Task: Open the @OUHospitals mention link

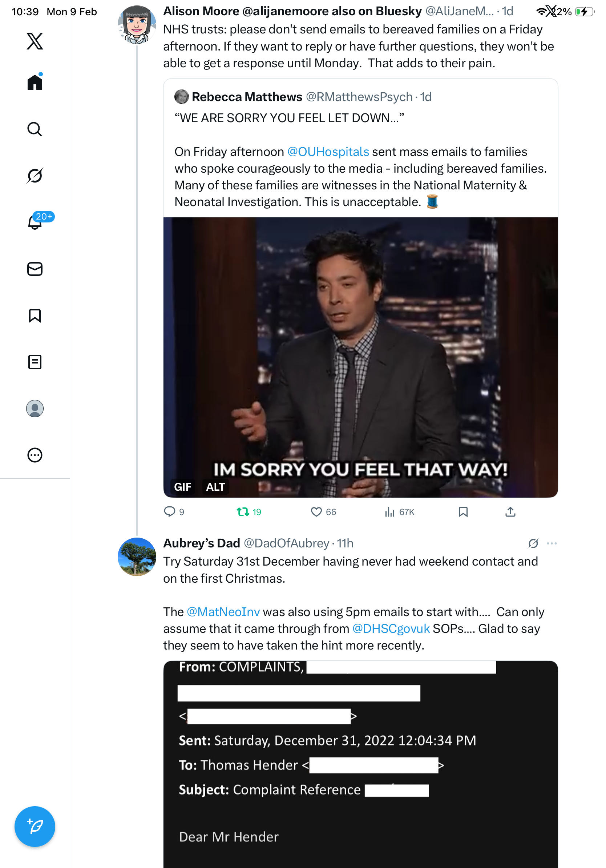Action: pyautogui.click(x=328, y=152)
